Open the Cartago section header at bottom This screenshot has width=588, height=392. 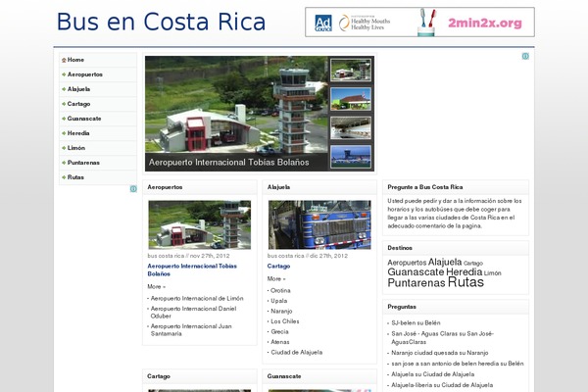158,376
